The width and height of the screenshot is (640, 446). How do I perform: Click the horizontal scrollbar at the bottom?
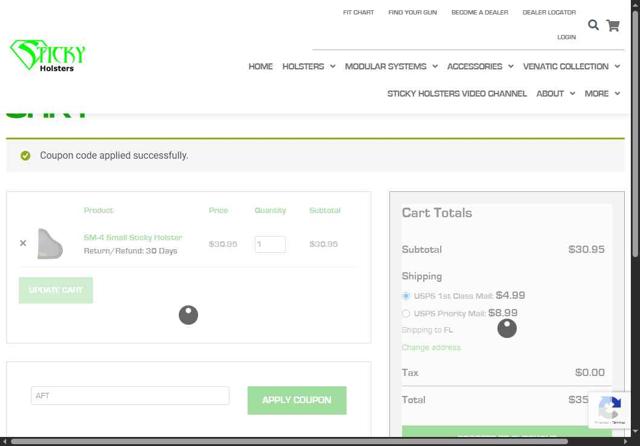click(289, 442)
